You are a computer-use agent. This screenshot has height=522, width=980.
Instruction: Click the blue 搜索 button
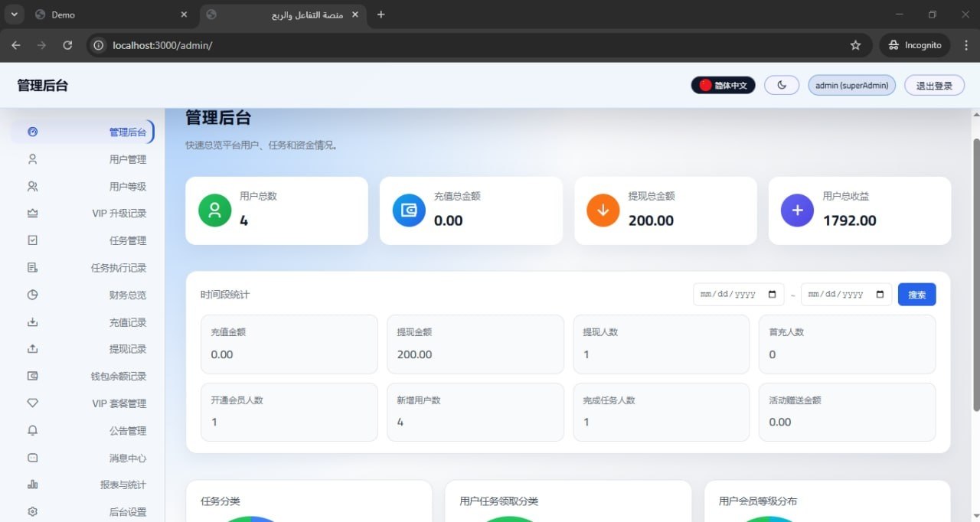(x=916, y=295)
